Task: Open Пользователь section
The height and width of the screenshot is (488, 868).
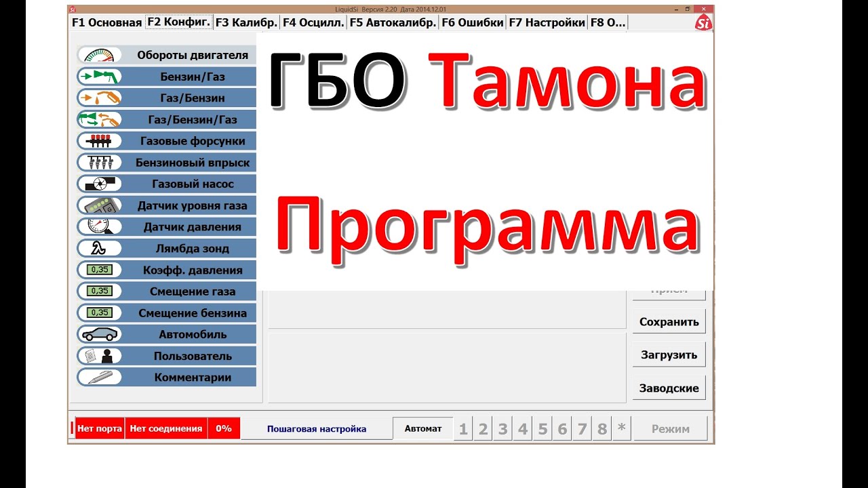Action: (x=166, y=356)
